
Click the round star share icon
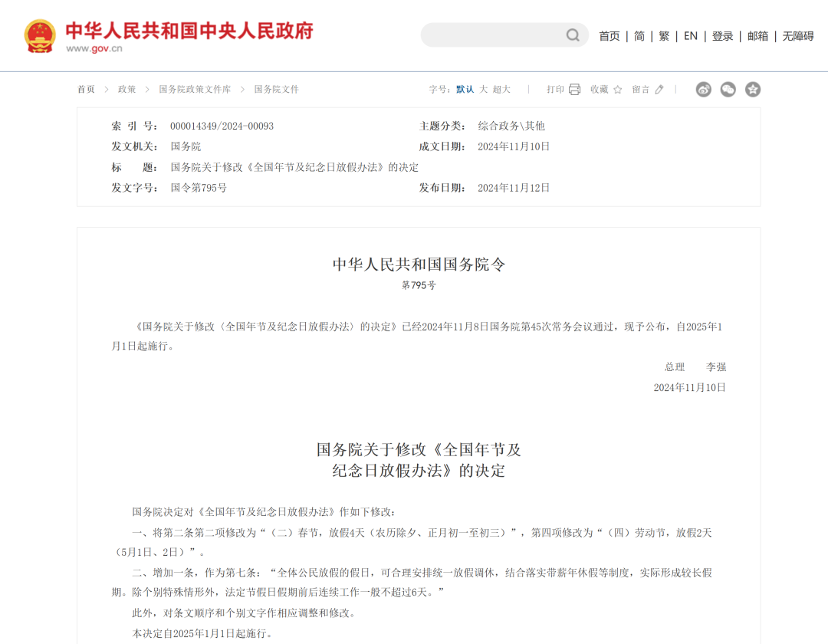point(753,89)
